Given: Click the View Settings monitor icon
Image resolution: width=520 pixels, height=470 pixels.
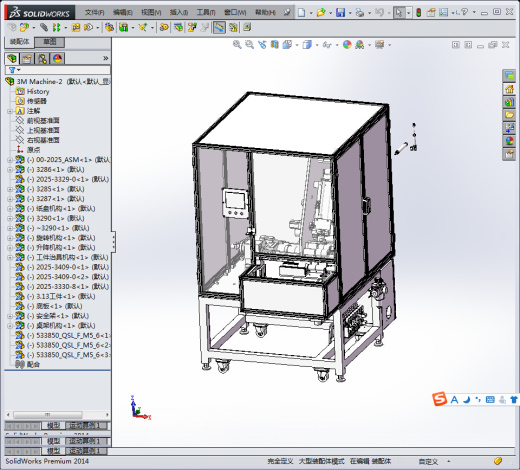Looking at the screenshot, I should point(379,44).
